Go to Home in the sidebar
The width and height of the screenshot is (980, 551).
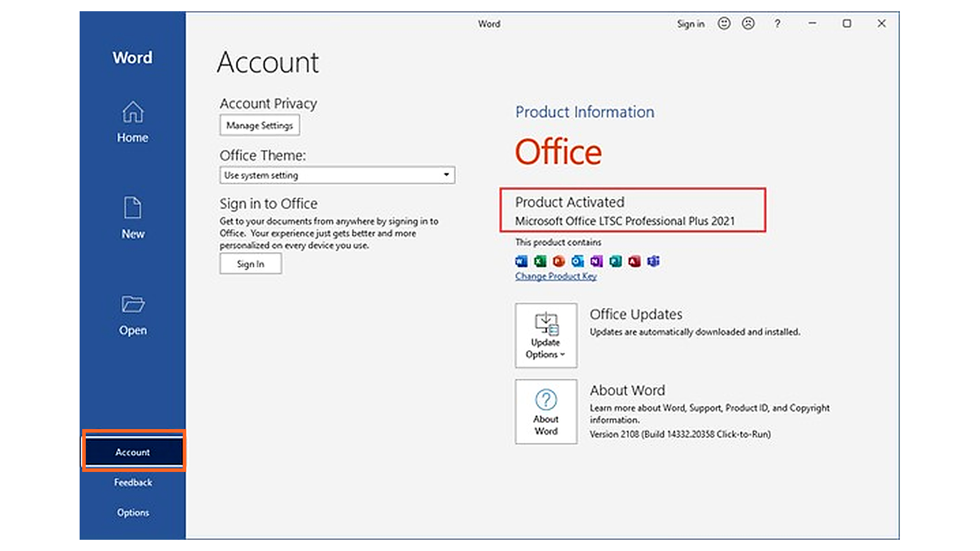pyautogui.click(x=133, y=122)
